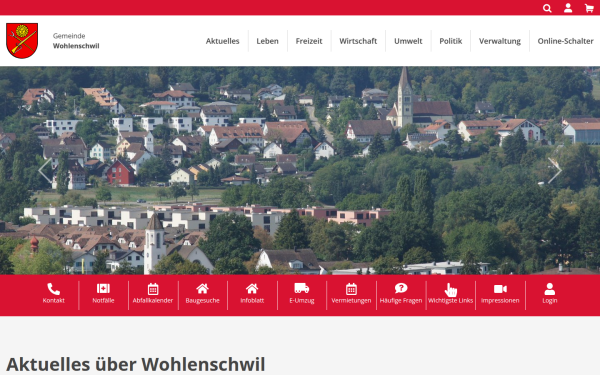
Task: Open the Impressionen video camera icon
Action: [500, 289]
